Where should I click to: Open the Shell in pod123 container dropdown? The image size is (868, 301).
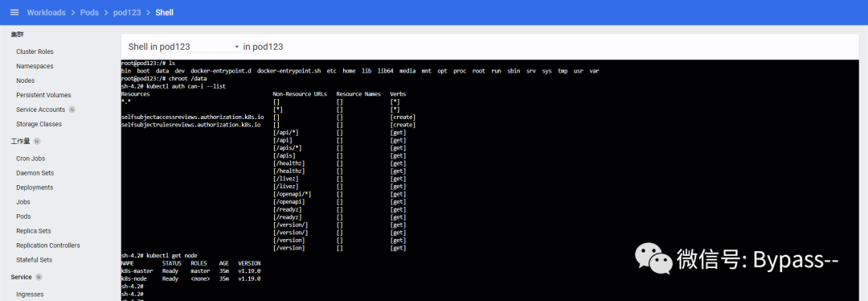pyautogui.click(x=184, y=47)
